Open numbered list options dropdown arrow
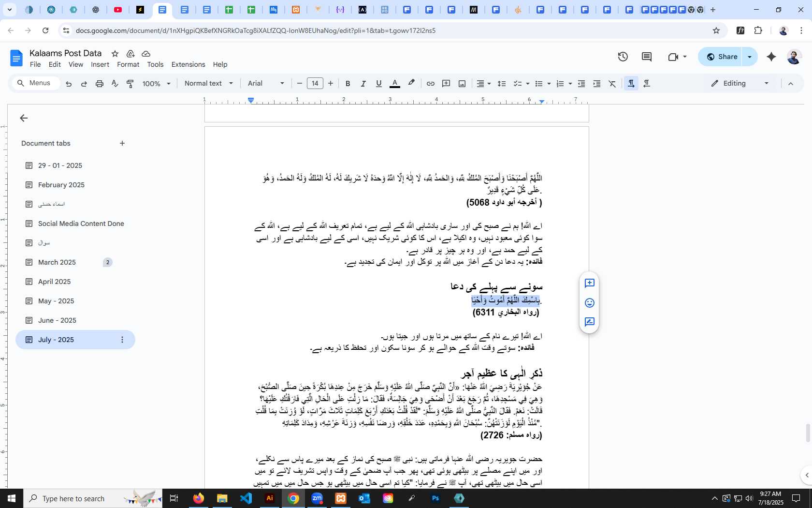Viewport: 812px width, 508px height. click(570, 84)
